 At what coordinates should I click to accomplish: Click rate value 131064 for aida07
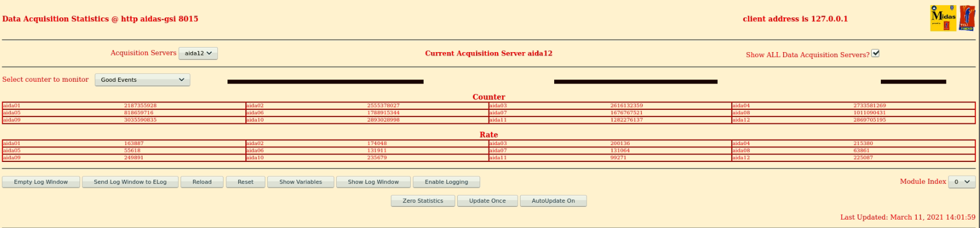coord(620,151)
